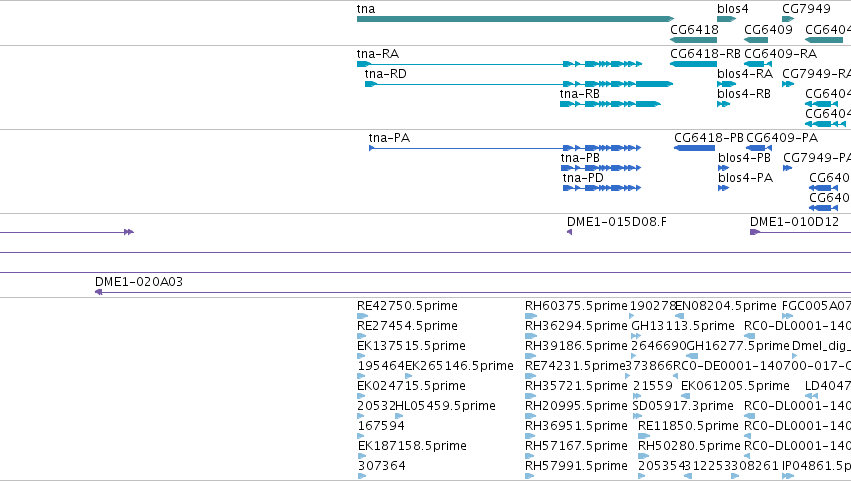851x481 pixels.
Task: Click the blos4-RA transcript label
Action: (745, 74)
